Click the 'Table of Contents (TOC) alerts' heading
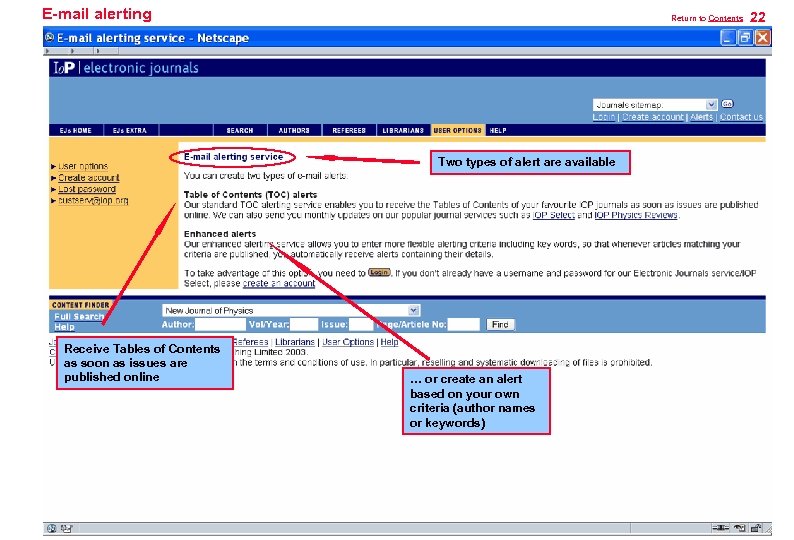The image size is (794, 540). 251,195
